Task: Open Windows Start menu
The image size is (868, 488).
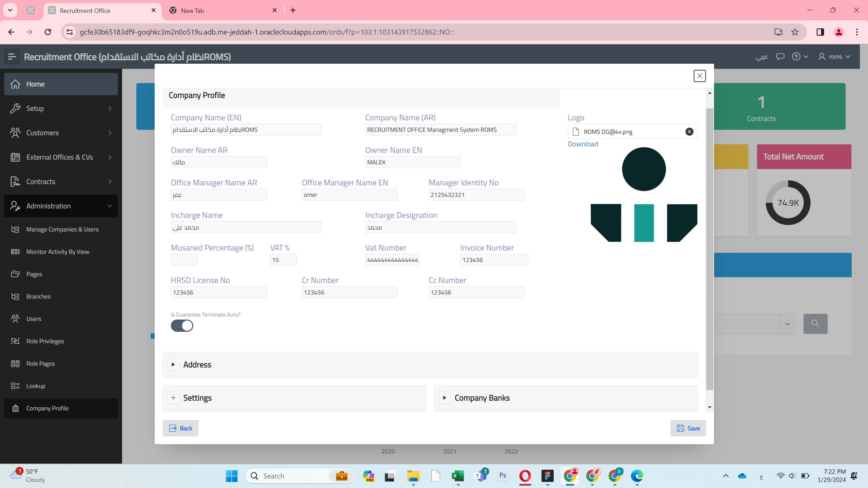Action: [232, 476]
